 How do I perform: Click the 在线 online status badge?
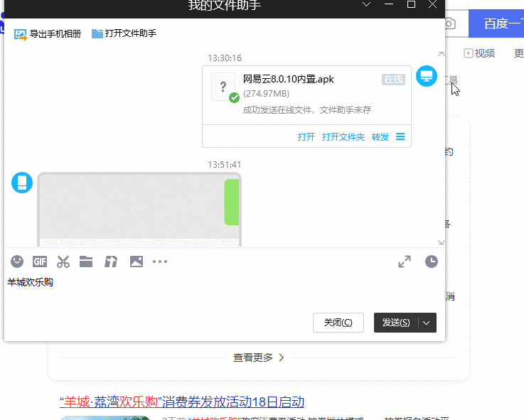point(393,80)
